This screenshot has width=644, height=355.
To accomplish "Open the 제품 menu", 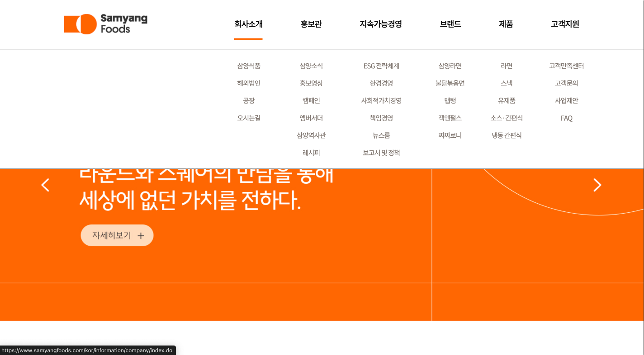I will click(x=506, y=24).
